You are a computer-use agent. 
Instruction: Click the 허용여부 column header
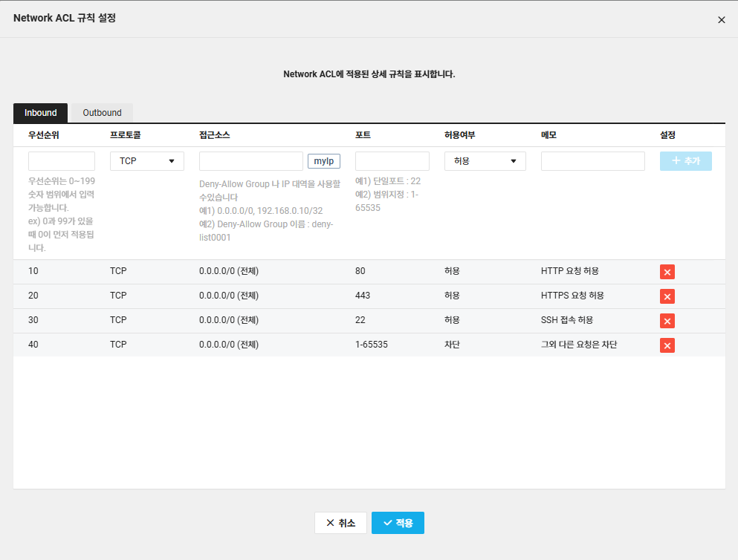(x=459, y=135)
